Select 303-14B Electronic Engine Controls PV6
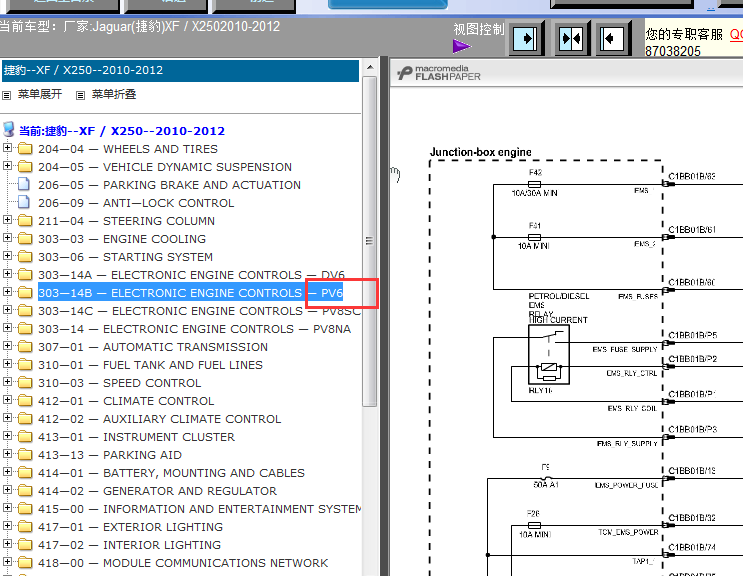Viewport: 743px width, 576px height. point(190,293)
